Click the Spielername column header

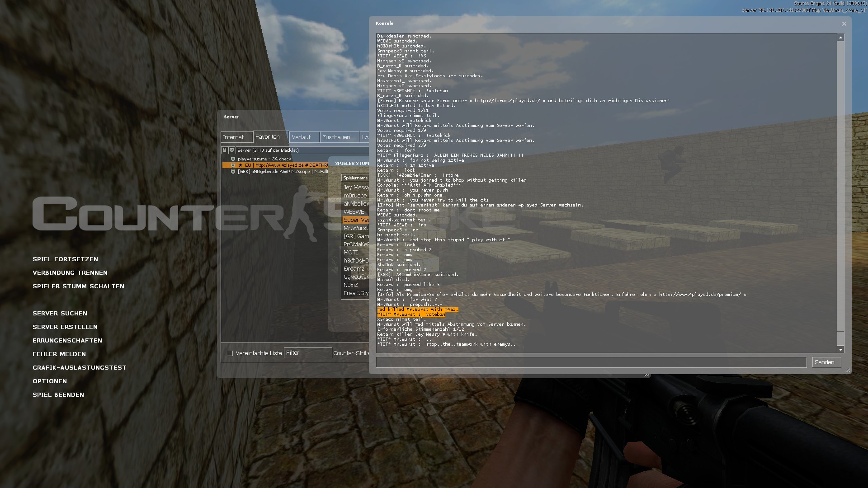point(355,178)
